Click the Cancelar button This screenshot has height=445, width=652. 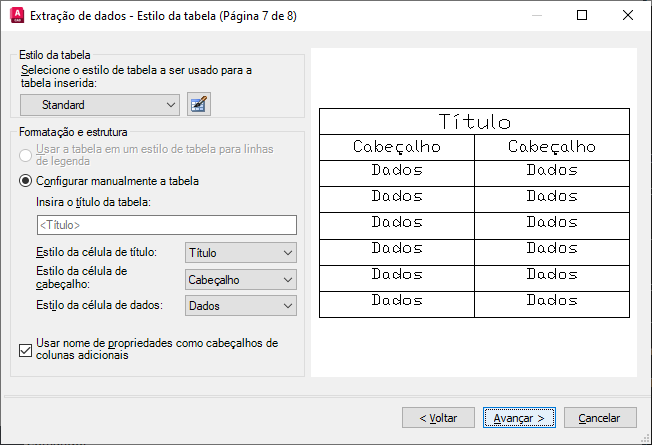coord(600,417)
